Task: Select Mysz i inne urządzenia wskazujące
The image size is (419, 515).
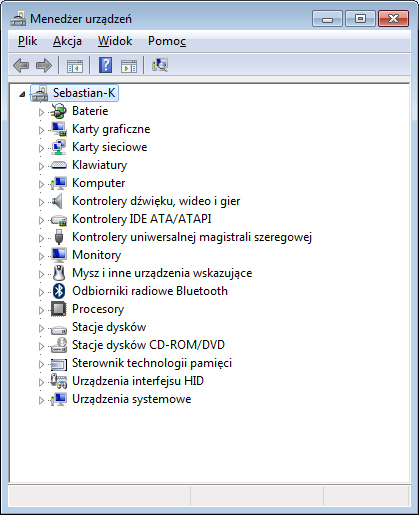Action: 162,273
